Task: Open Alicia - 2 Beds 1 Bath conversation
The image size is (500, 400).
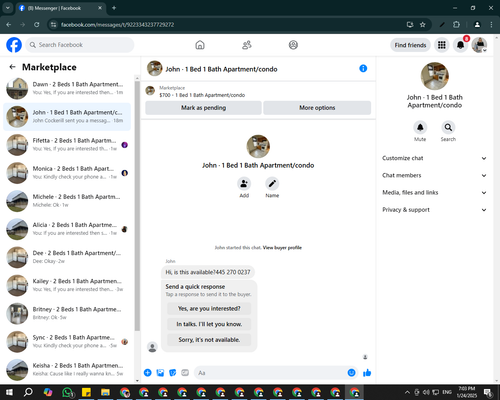Action: click(x=67, y=229)
